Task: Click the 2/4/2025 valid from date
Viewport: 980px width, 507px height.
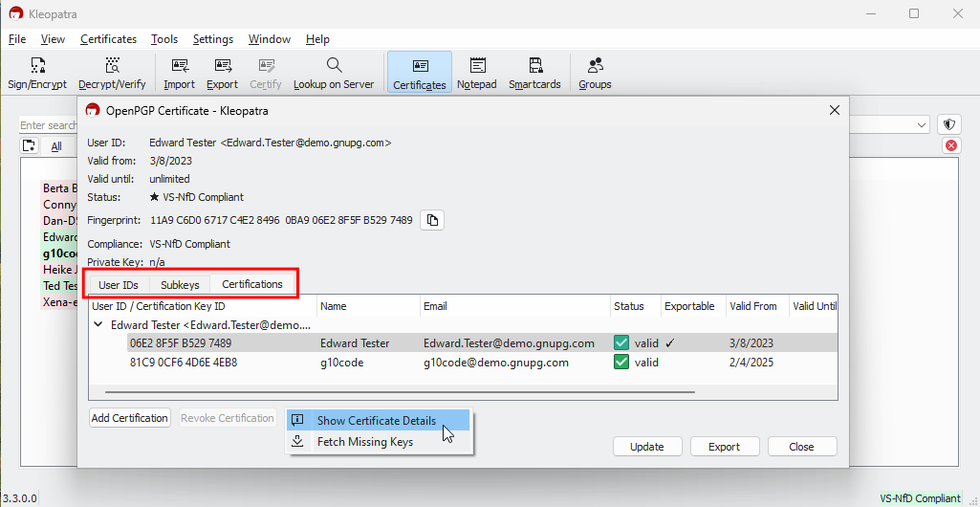Action: coord(751,362)
